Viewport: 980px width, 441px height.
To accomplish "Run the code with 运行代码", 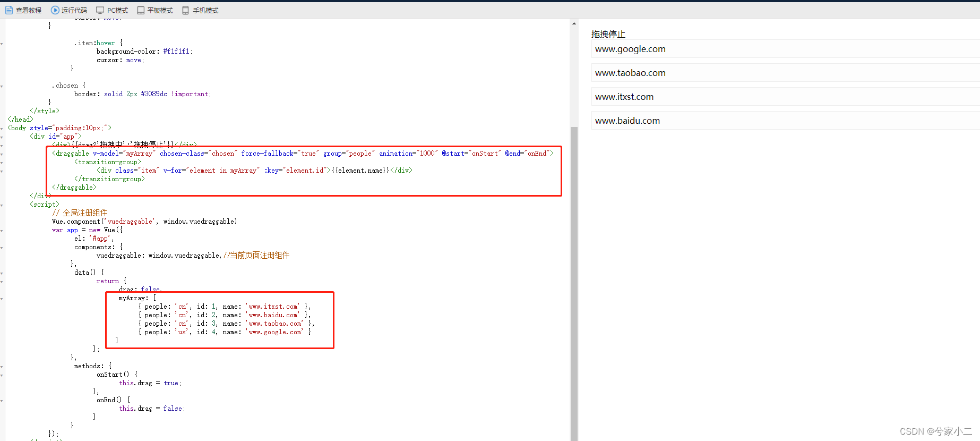I will coord(69,10).
